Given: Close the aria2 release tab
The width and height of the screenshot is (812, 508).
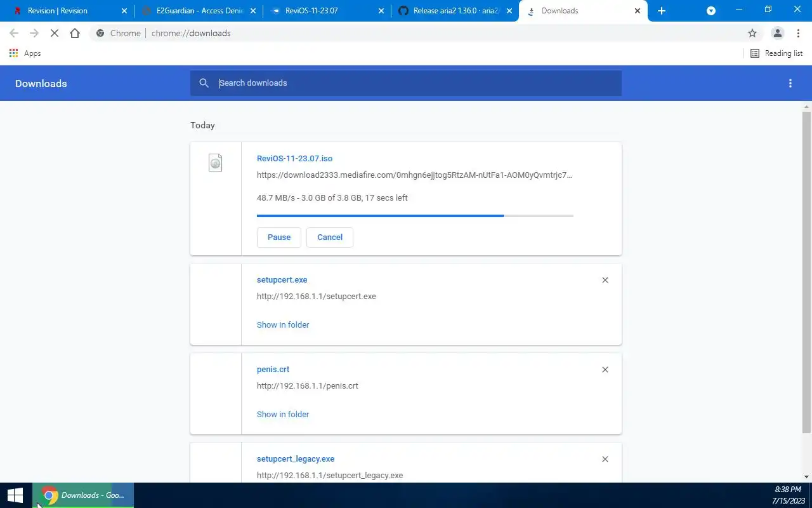Looking at the screenshot, I should pos(509,11).
